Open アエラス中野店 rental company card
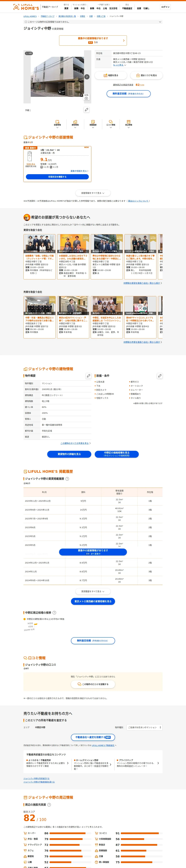The height and width of the screenshot is (868, 186). [x=40, y=257]
